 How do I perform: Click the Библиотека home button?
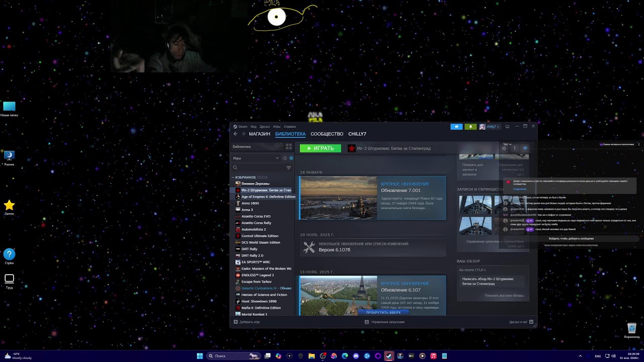tap(257, 146)
